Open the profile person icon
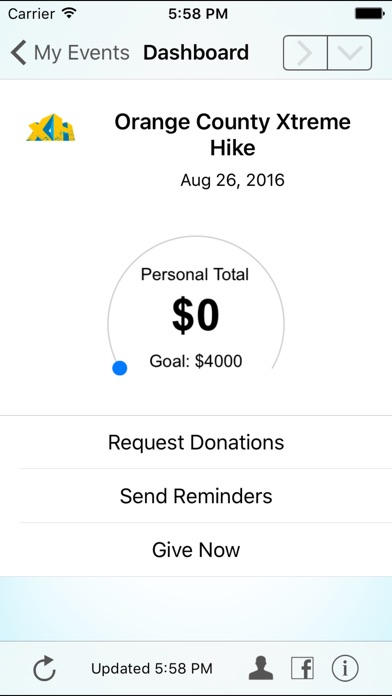392x696 pixels. 261,668
